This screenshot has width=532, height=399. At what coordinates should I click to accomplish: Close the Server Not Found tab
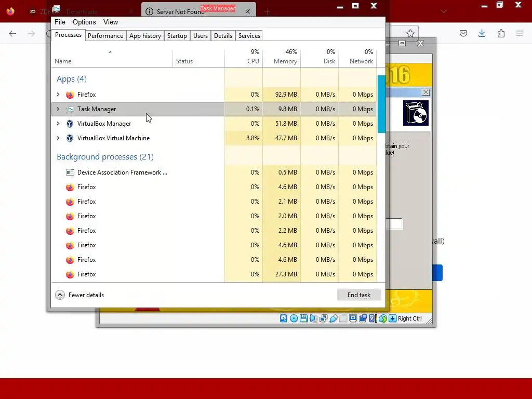click(248, 11)
